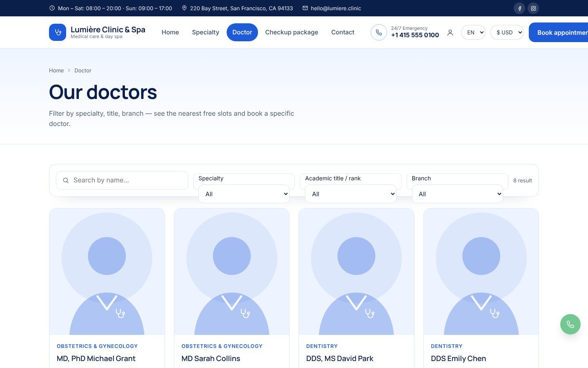This screenshot has height=368, width=588.
Task: Open the Specialty menu item
Action: point(205,32)
